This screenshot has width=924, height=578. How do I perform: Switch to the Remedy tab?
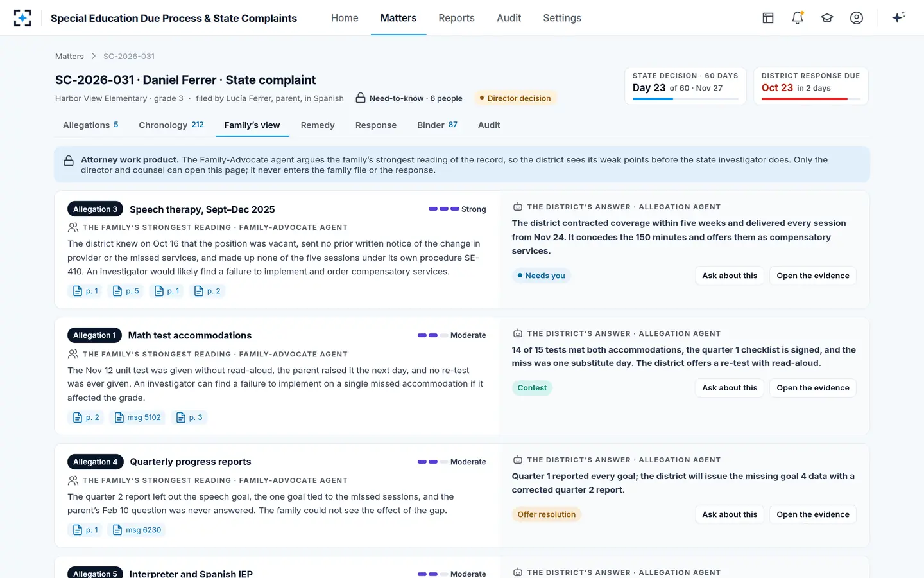coord(318,125)
